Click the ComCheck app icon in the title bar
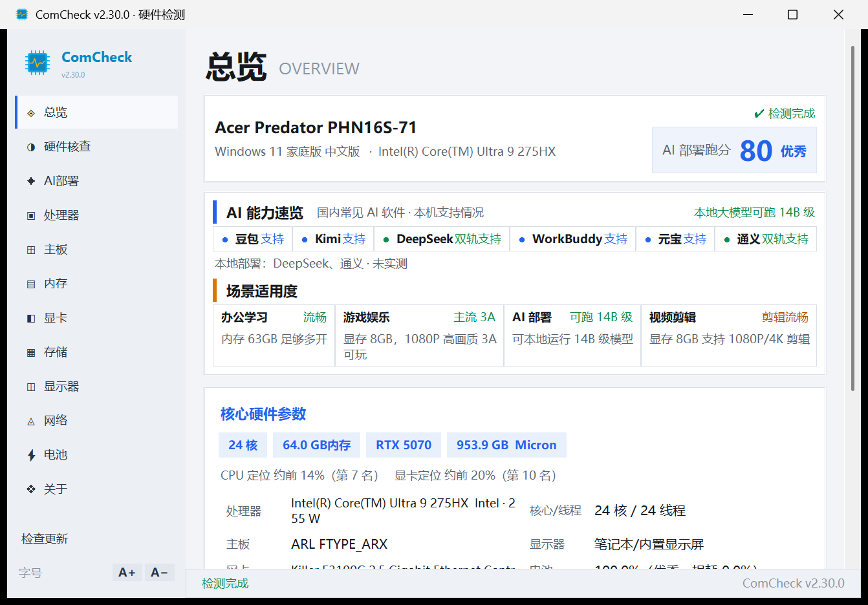The width and height of the screenshot is (868, 605). [x=22, y=14]
